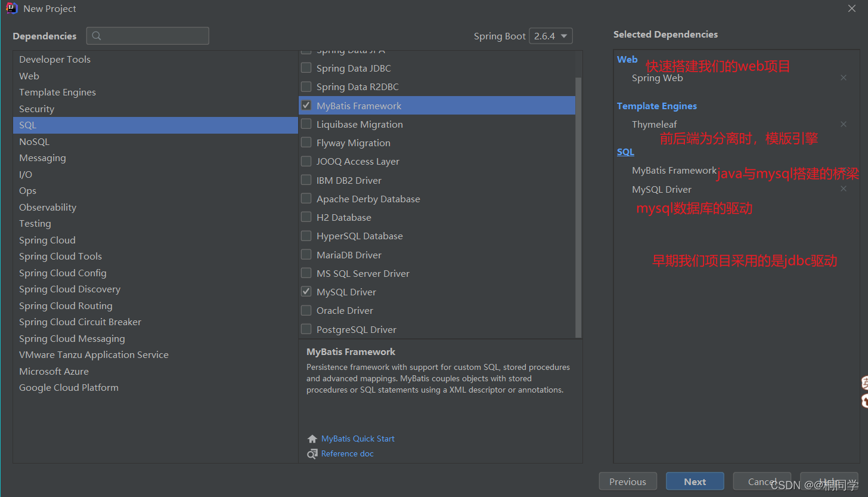This screenshot has width=868, height=497.
Task: Click the Web header in Selected Dependencies
Action: point(627,59)
